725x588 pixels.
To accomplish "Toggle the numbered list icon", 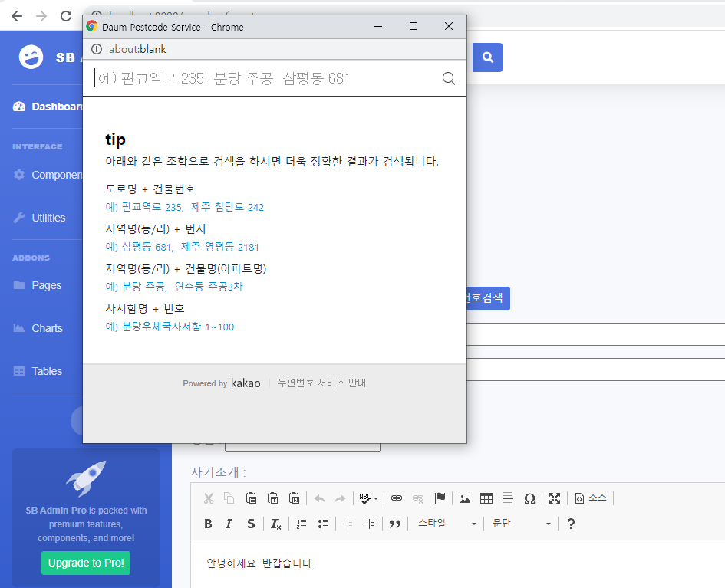I will click(x=301, y=524).
